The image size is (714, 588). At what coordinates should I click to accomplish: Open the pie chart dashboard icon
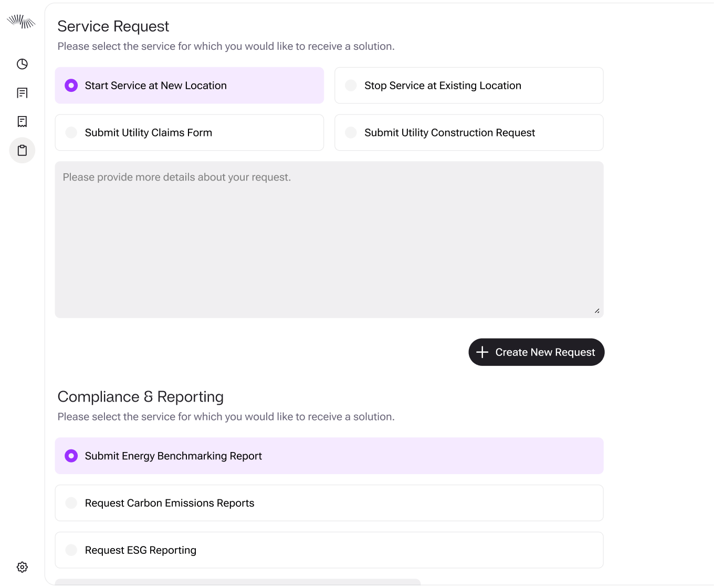[22, 64]
